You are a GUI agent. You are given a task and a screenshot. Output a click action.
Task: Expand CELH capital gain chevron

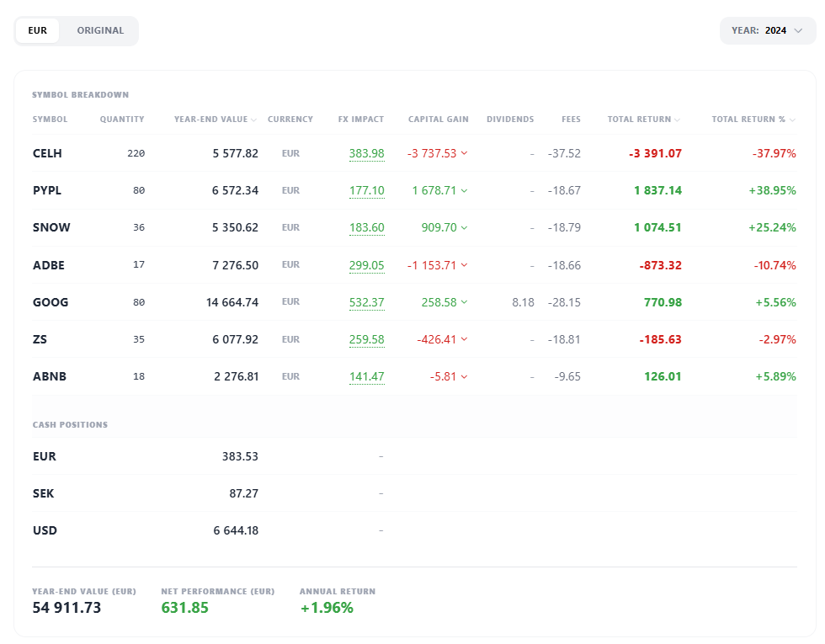[464, 153]
